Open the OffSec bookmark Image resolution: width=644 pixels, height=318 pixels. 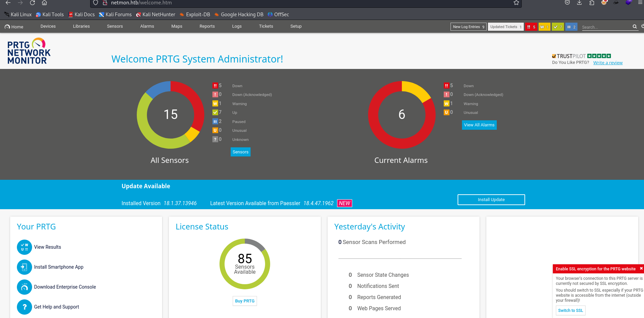[278, 15]
